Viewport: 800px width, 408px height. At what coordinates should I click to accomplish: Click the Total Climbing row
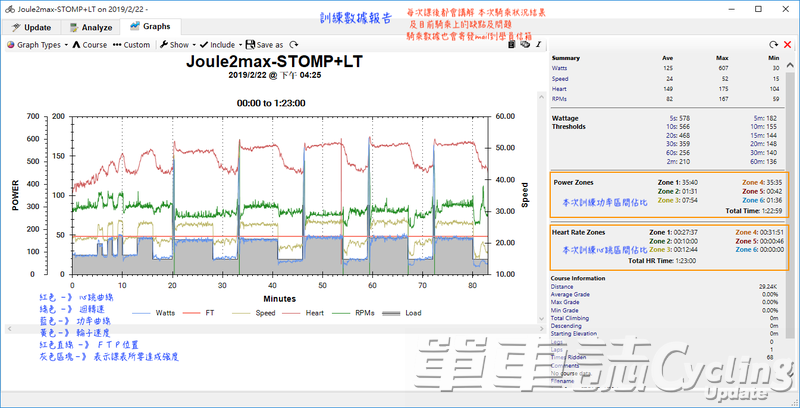tap(665, 318)
